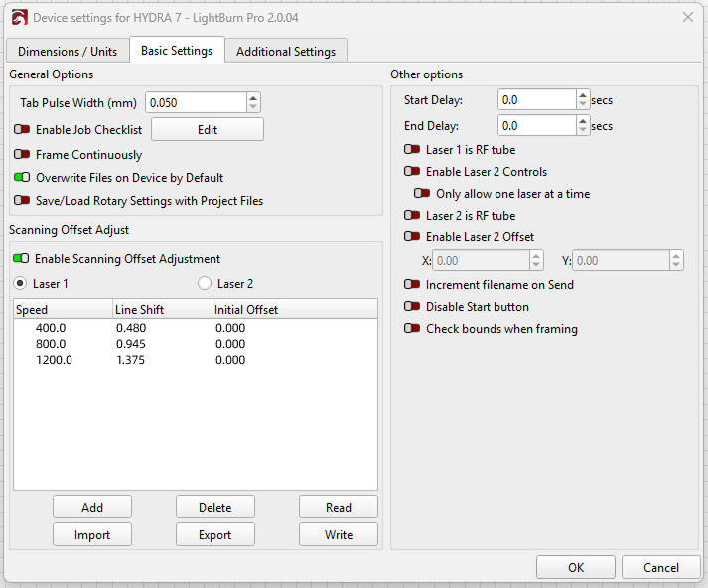Toggle Disable Start button switch
The image size is (708, 588).
[x=412, y=306]
